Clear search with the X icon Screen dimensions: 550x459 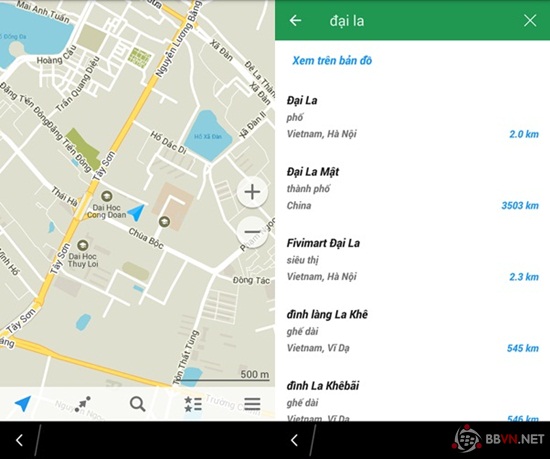(530, 20)
